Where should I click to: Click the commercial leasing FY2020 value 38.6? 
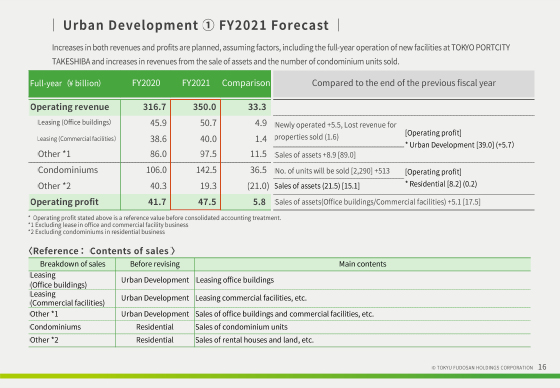click(158, 139)
